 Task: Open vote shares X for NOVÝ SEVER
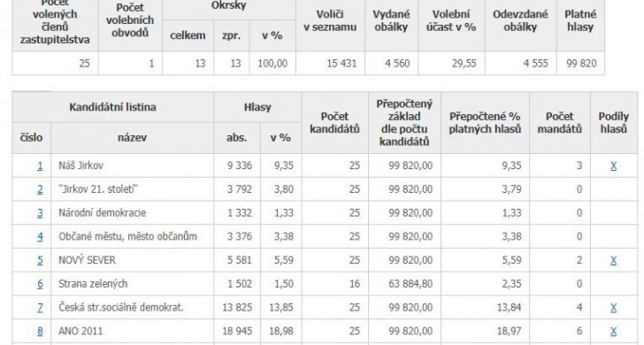(614, 260)
